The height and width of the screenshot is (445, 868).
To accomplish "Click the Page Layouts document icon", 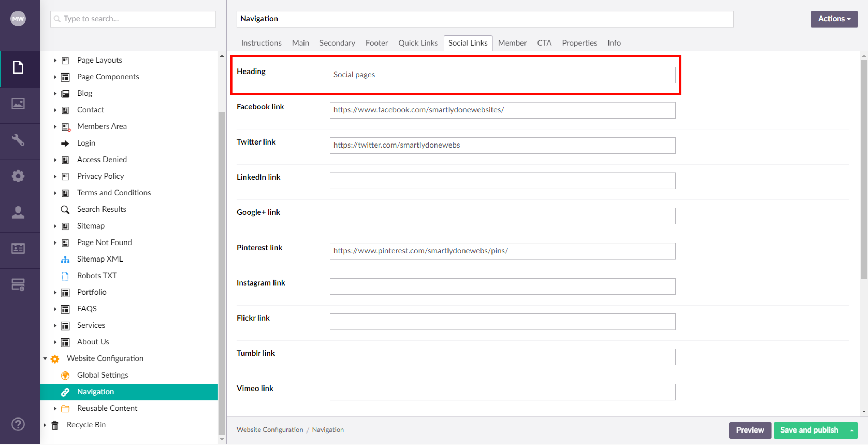I will pyautogui.click(x=65, y=60).
